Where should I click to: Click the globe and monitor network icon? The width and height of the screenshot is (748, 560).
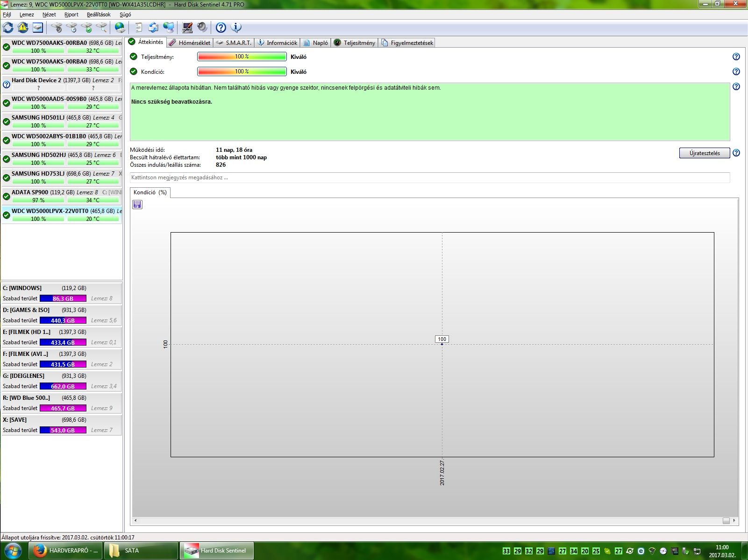click(169, 28)
